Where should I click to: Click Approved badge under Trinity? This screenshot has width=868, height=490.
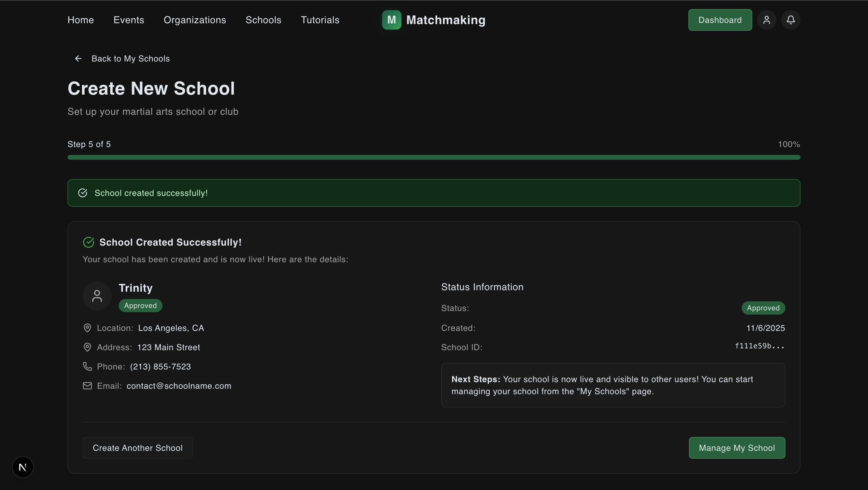click(x=140, y=306)
